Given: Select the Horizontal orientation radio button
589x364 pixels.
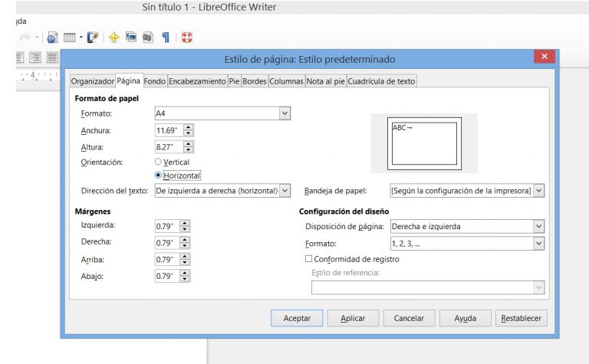Looking at the screenshot, I should point(158,175).
